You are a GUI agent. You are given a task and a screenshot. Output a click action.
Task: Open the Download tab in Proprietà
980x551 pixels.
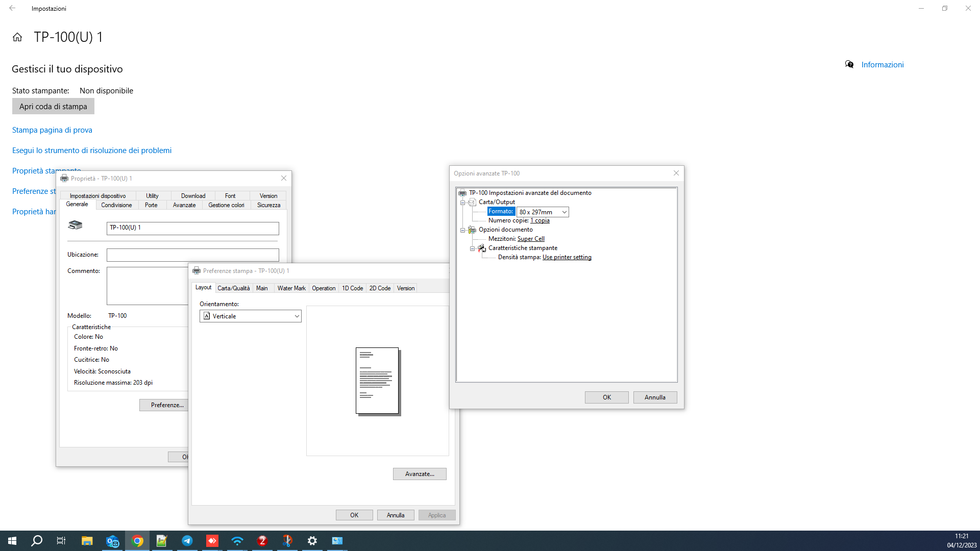point(193,196)
